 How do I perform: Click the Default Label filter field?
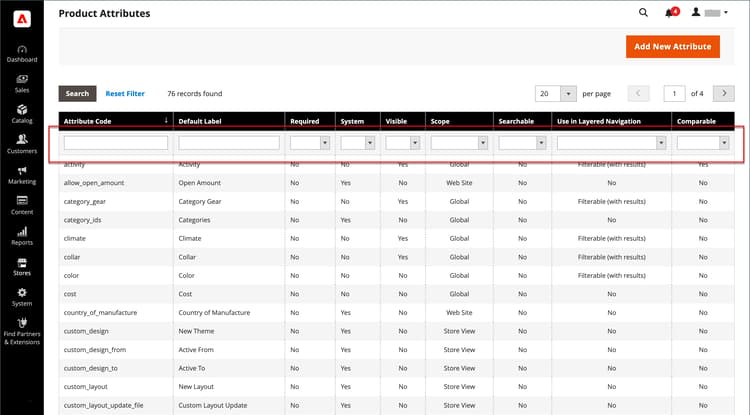coord(229,142)
